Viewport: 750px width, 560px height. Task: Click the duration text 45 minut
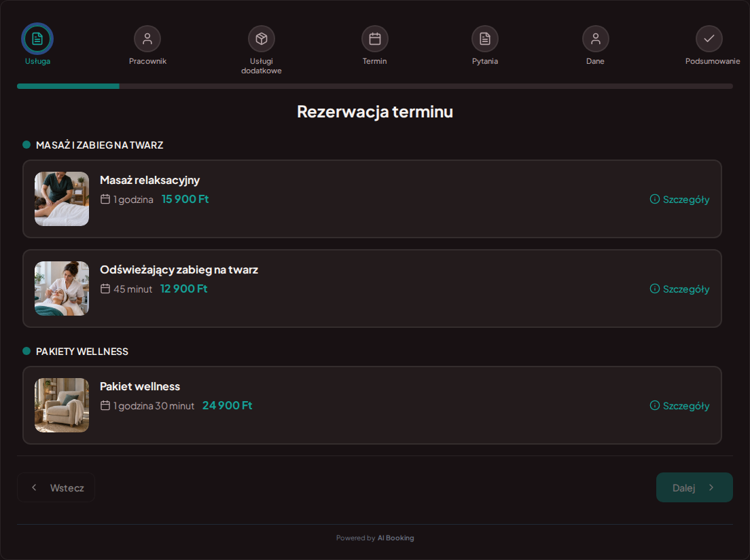(132, 289)
